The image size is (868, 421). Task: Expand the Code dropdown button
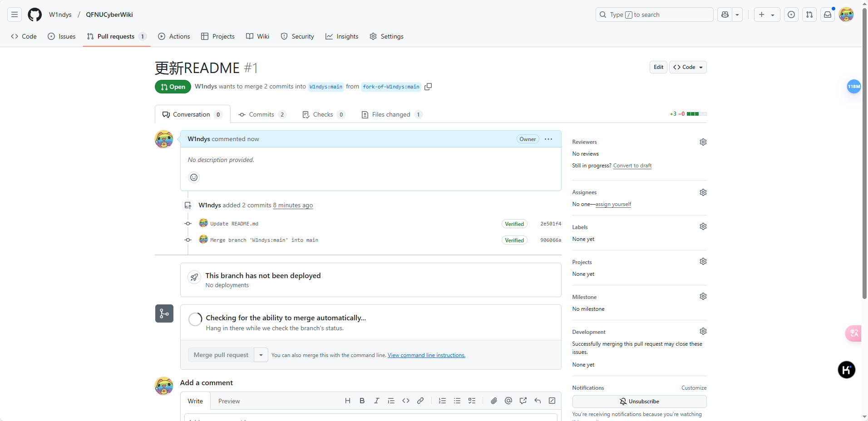688,67
